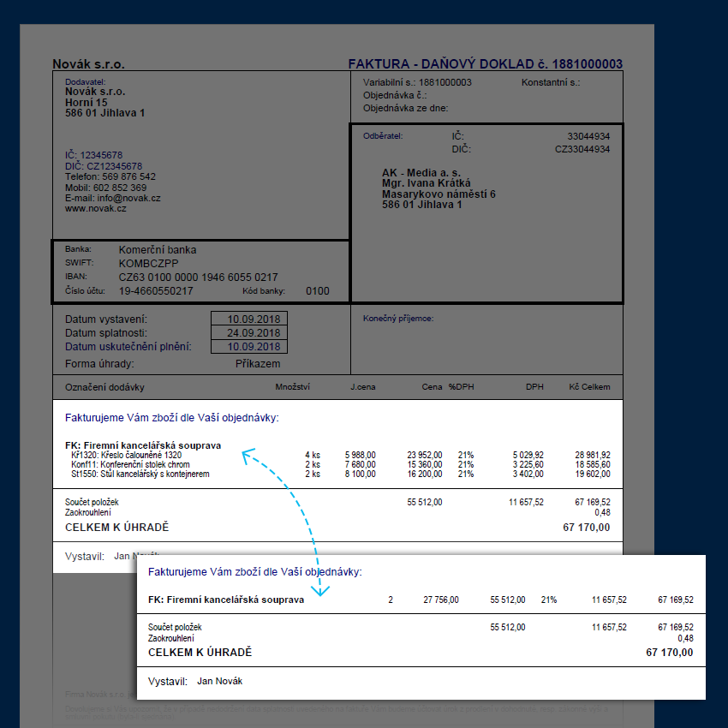Click account number 19-4660550217

point(156,291)
